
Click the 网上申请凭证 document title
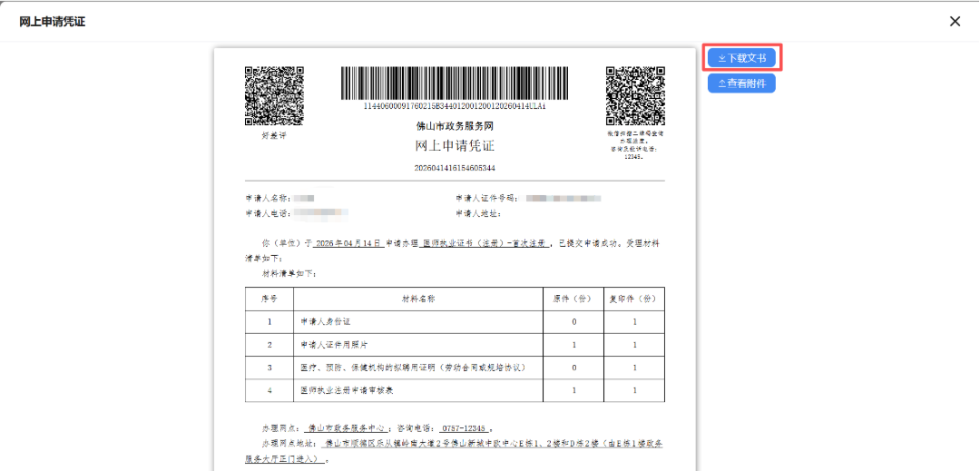tap(455, 146)
